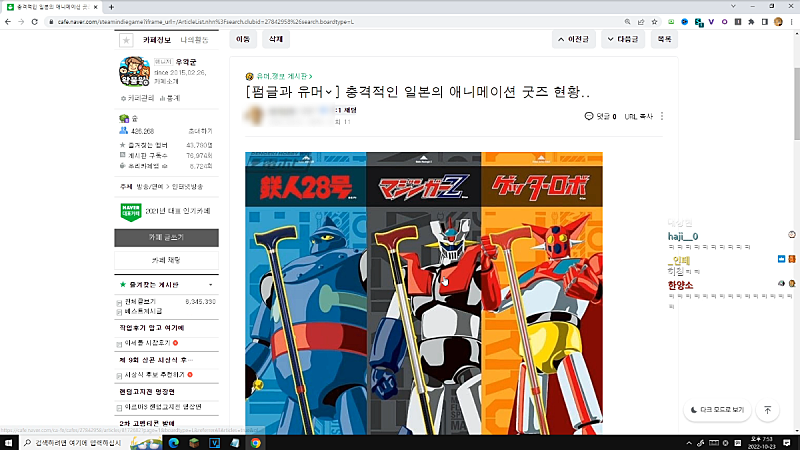Open the Extensions puzzle piece menu
The width and height of the screenshot is (800, 450).
click(751, 22)
